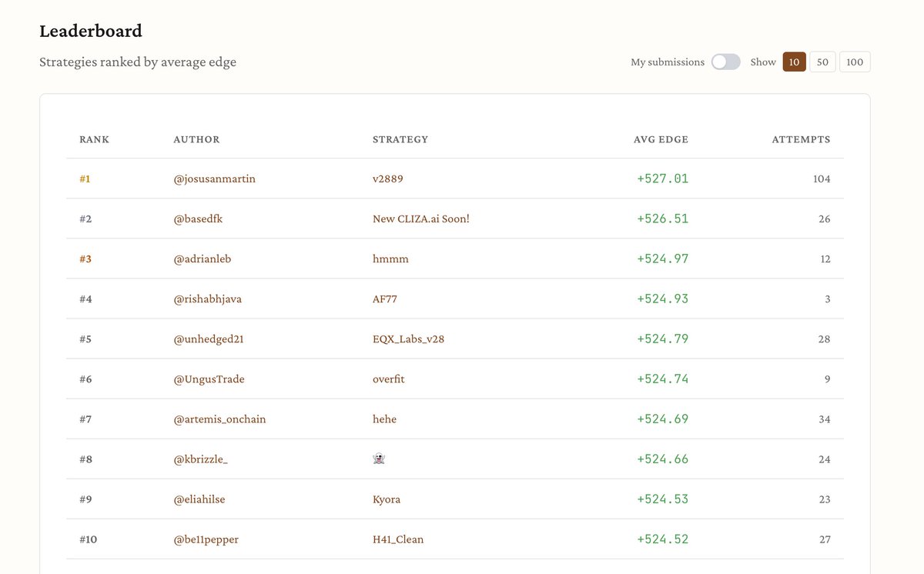Click rank #2 label
The image size is (924, 574).
[x=85, y=219]
